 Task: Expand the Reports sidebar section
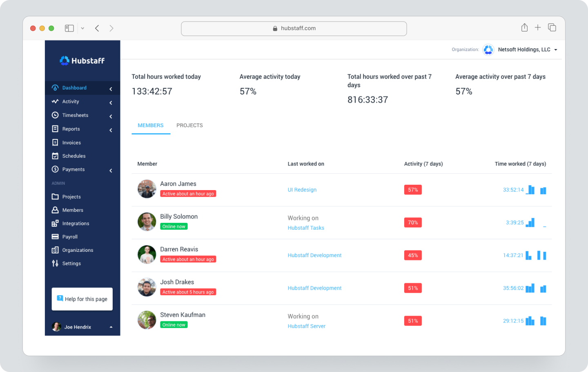[110, 130]
